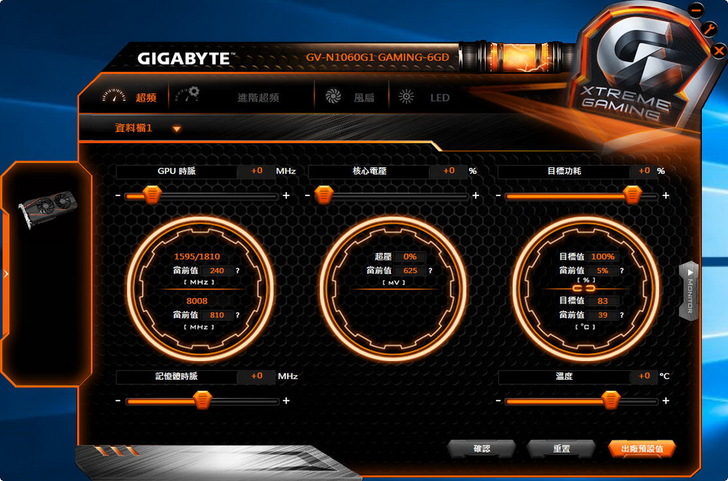Click the GPU 時脈 slider handle

pos(152,195)
